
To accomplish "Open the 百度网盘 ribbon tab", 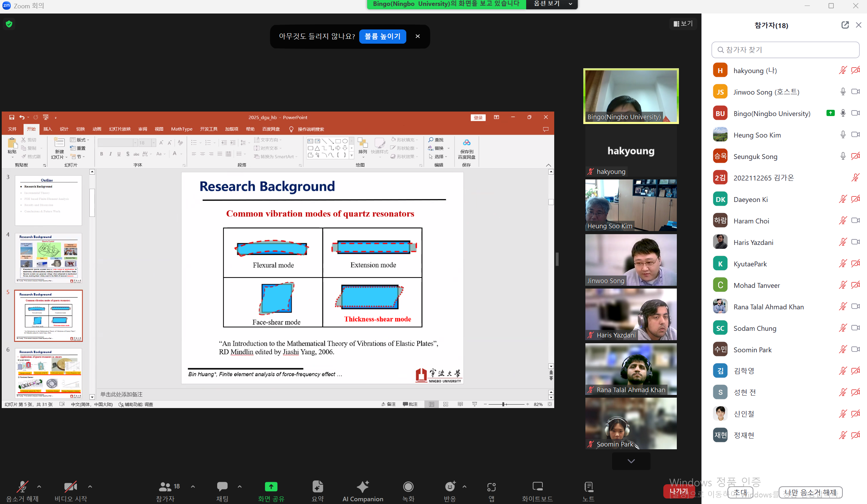I will click(271, 129).
